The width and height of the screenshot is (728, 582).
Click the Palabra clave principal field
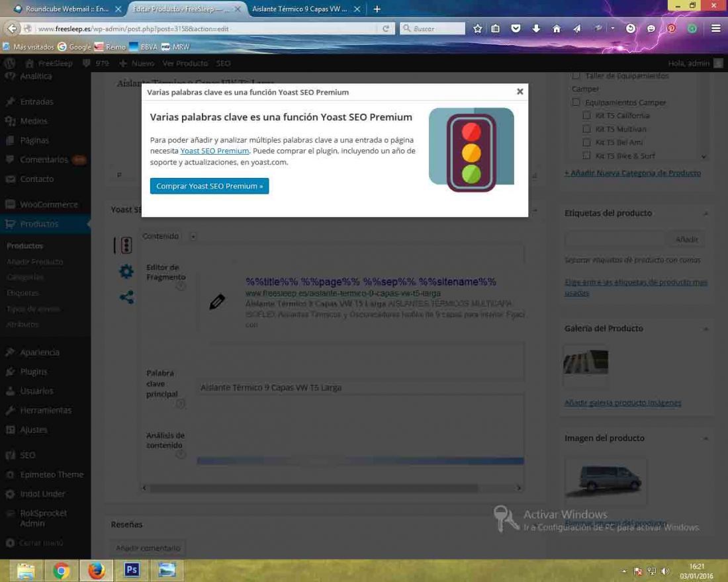[x=361, y=388]
